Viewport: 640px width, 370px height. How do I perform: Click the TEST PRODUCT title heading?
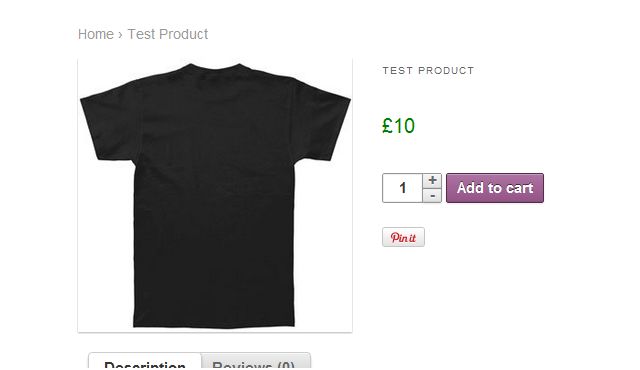click(428, 71)
